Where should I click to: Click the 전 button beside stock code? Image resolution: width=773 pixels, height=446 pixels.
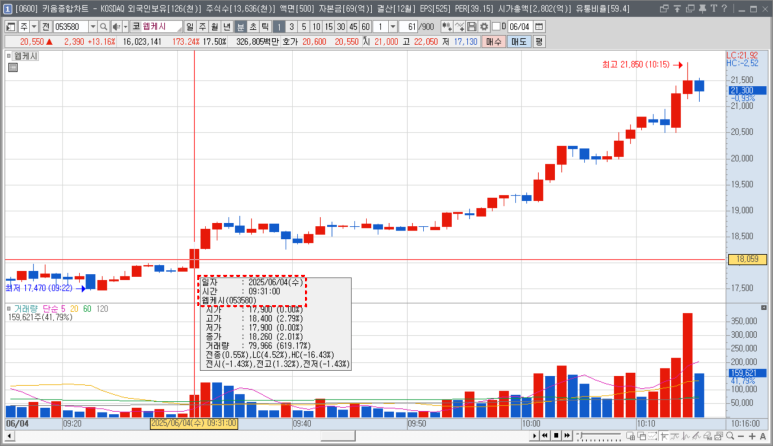click(x=45, y=27)
